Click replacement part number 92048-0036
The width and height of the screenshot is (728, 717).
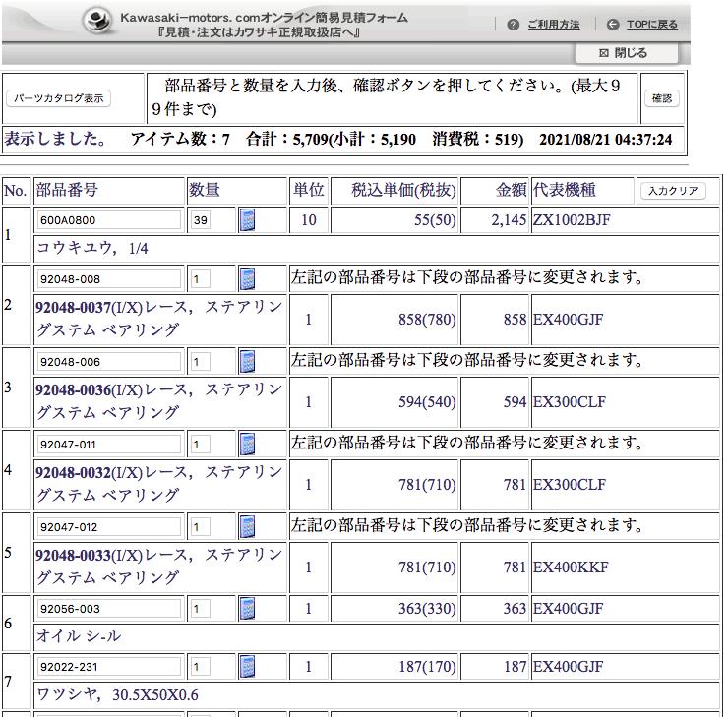(74, 389)
